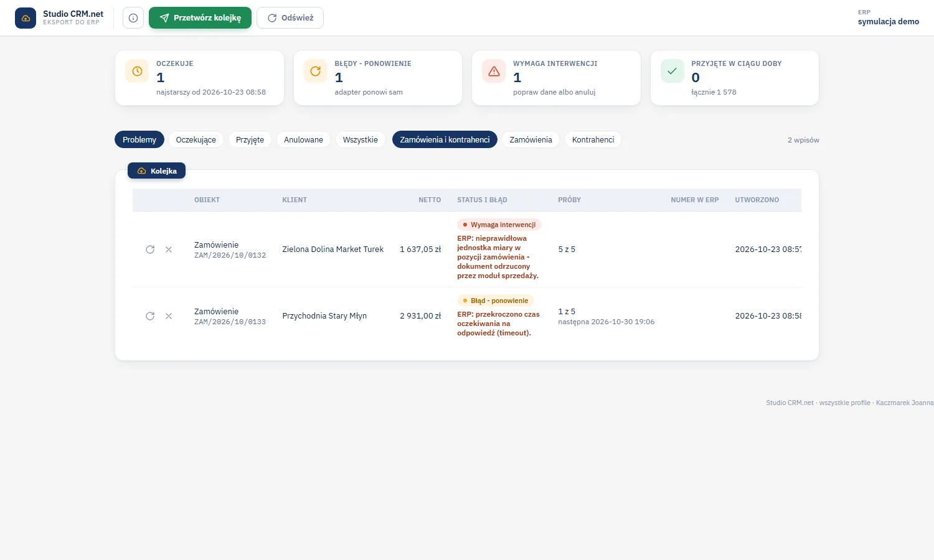Filter by Zamówienia only
Viewport: 934px width, 560px height.
pos(531,140)
